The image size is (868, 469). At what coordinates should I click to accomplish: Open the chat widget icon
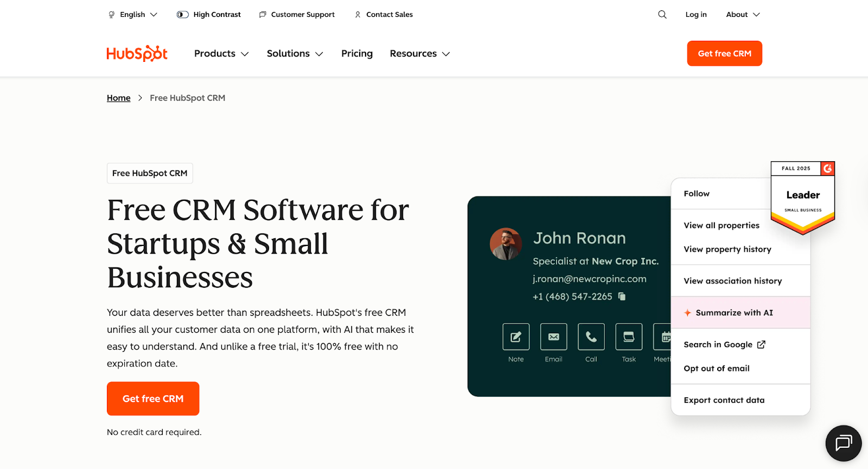(x=843, y=443)
